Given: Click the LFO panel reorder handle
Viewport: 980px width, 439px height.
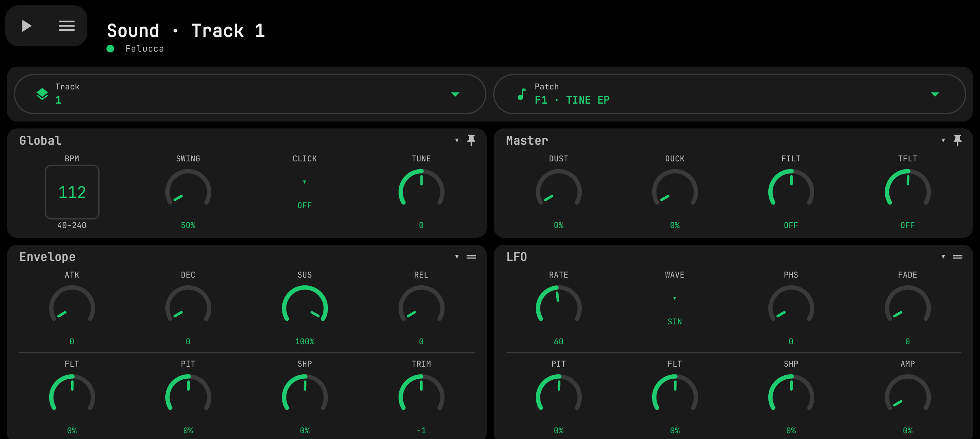Looking at the screenshot, I should click(958, 257).
